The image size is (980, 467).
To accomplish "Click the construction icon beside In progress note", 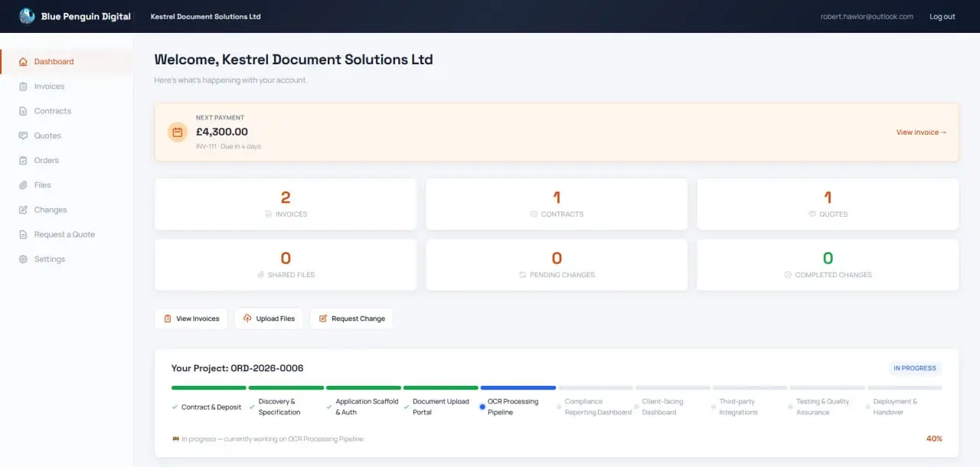I will (175, 439).
